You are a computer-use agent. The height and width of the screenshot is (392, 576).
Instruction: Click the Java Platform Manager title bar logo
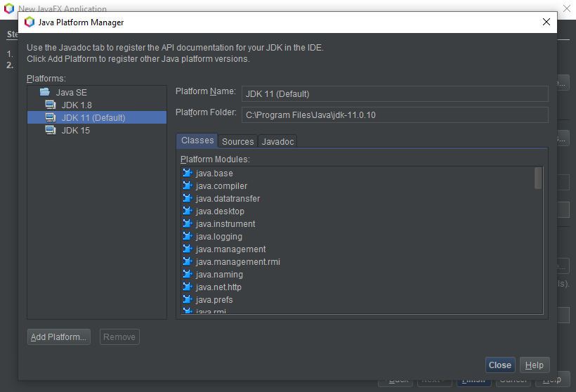tap(30, 22)
